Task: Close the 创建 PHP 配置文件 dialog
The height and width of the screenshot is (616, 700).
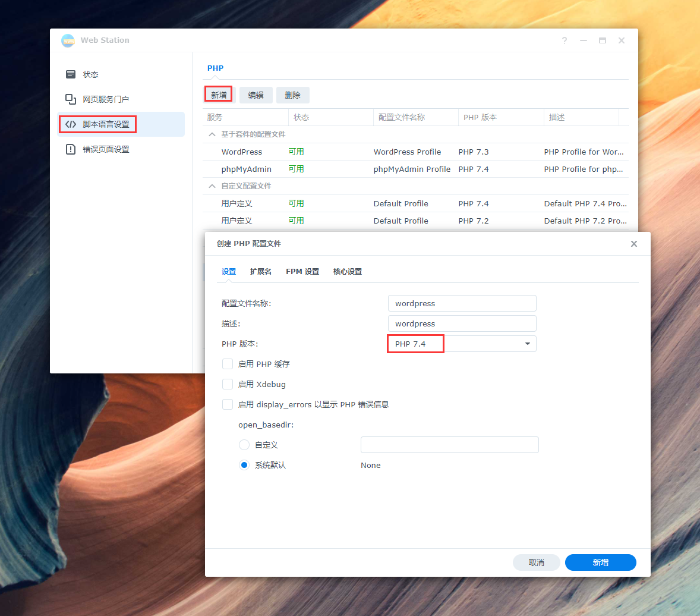Action: tap(633, 244)
